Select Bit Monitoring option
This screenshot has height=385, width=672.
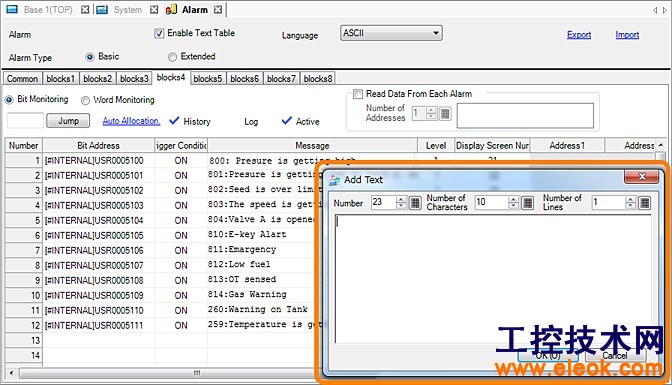9,99
